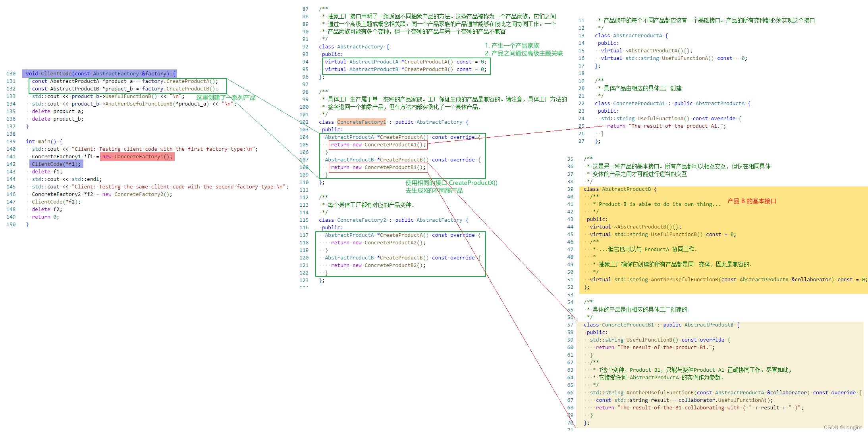The height and width of the screenshot is (434, 868).
Task: Click 'std::cout << std::endl;' on line 144
Action: [67, 179]
